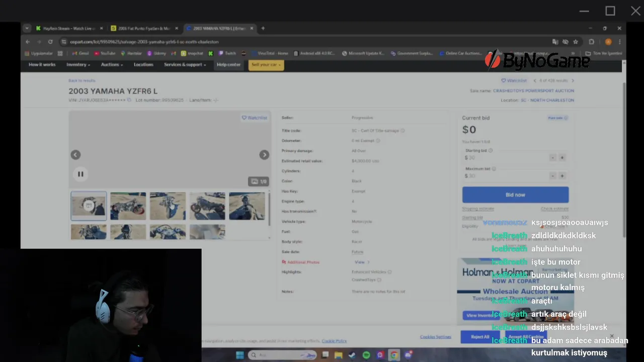Select the second motorcycle thumbnail

coord(128,206)
